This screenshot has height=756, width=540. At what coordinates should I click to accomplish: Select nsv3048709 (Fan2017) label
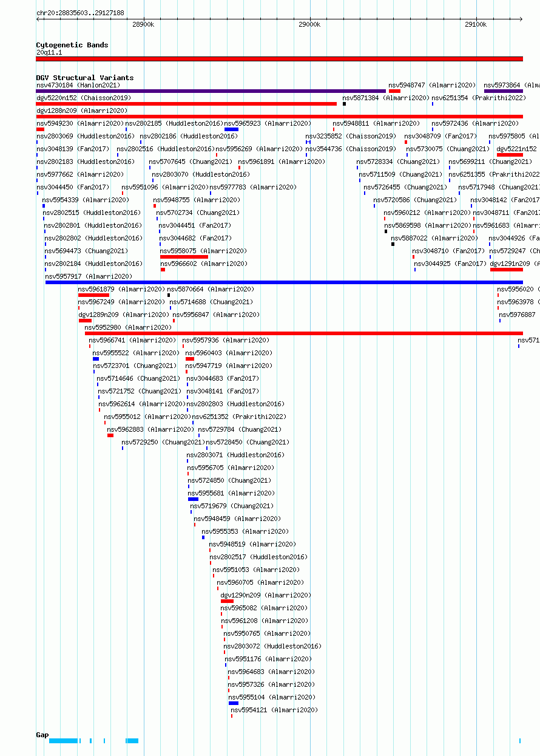440,136
